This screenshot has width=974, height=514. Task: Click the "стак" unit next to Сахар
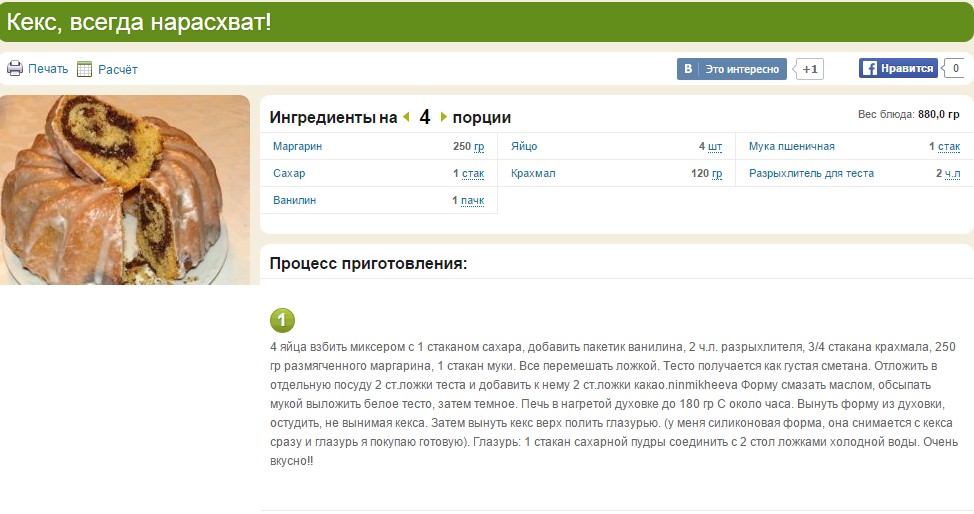pyautogui.click(x=473, y=174)
